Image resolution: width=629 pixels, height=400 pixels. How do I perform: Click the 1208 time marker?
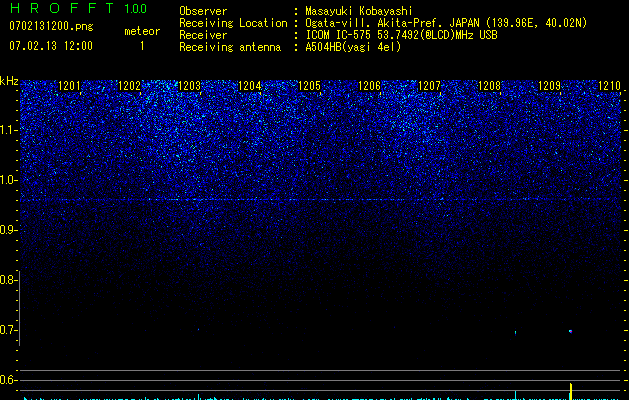[490, 86]
